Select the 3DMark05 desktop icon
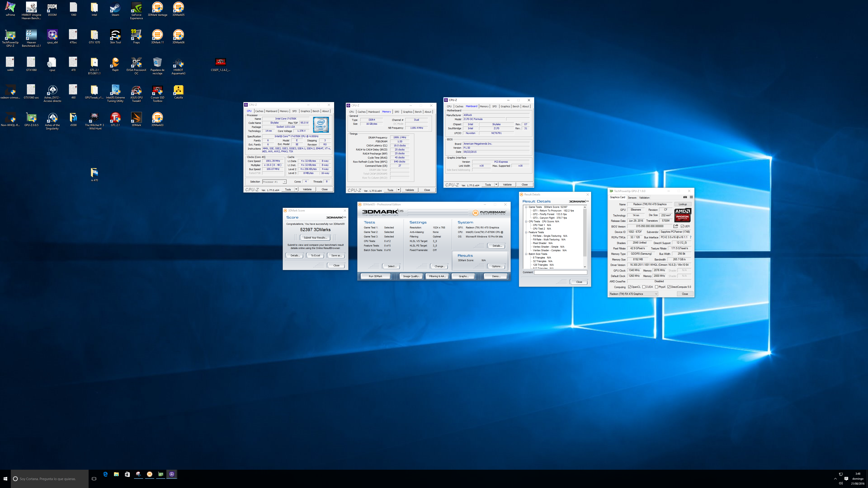 [x=178, y=9]
